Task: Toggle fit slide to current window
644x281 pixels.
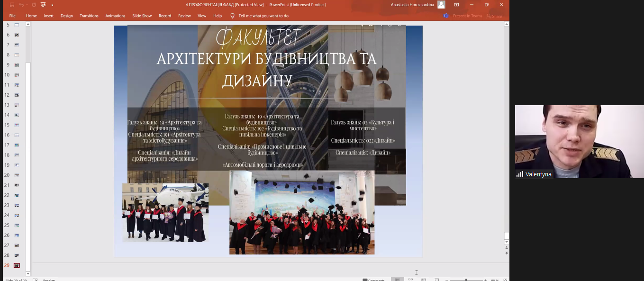Action: pyautogui.click(x=505, y=280)
